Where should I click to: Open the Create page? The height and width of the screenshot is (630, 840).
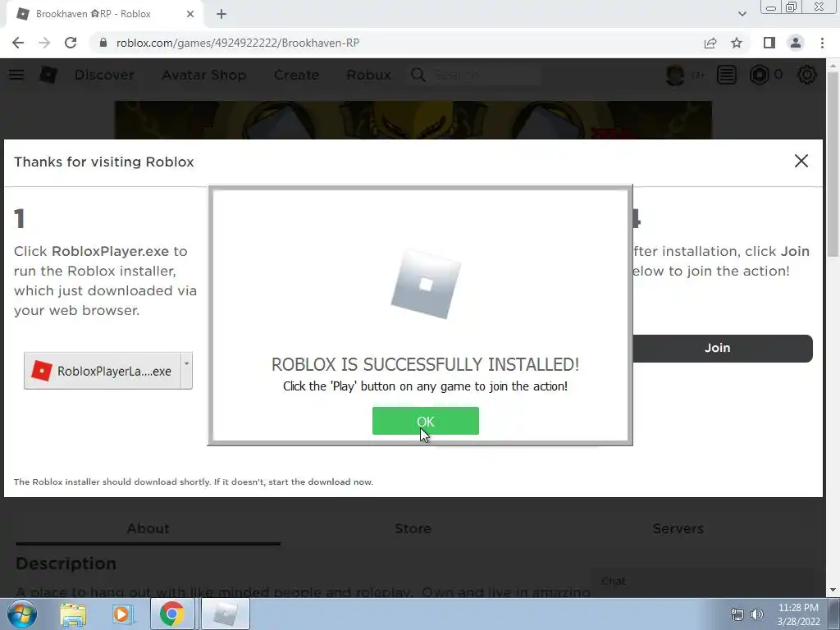coord(296,75)
